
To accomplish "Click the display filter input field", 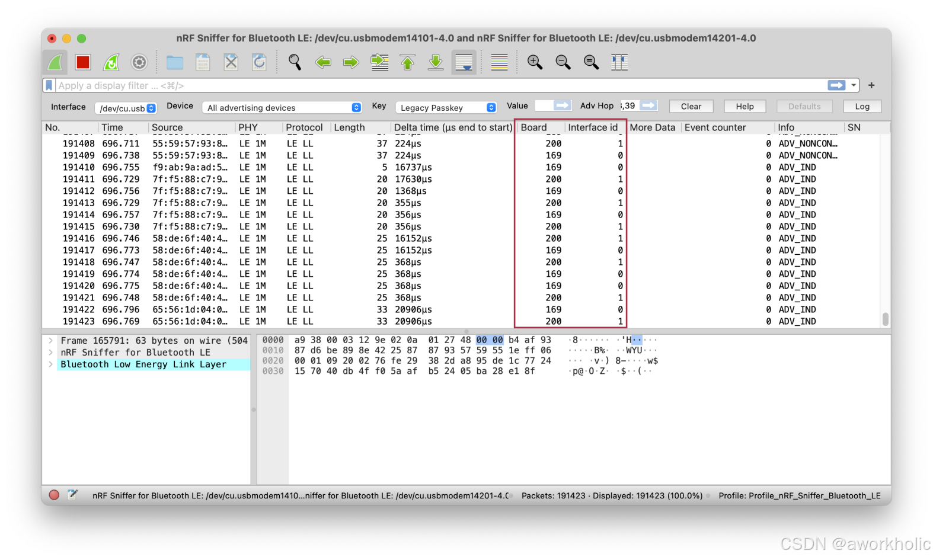I will [441, 85].
